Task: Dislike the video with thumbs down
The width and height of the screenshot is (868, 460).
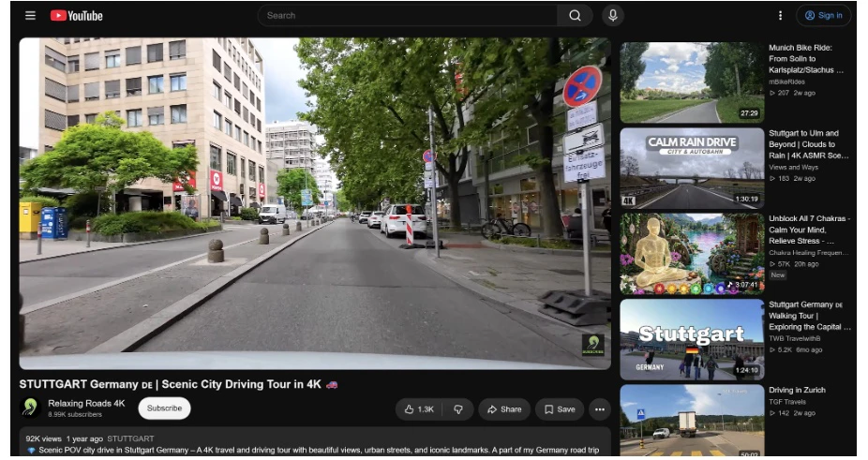Action: [458, 409]
